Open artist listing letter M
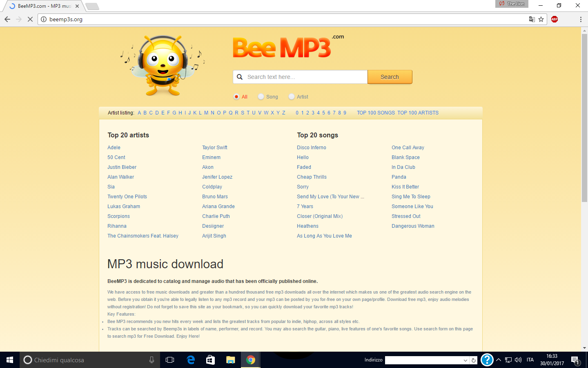Image resolution: width=588 pixels, height=368 pixels. point(206,113)
